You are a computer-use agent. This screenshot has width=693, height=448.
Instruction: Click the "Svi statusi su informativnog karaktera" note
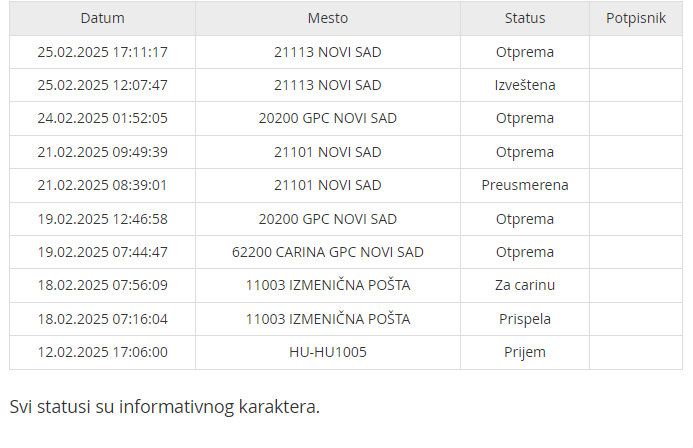[165, 407]
